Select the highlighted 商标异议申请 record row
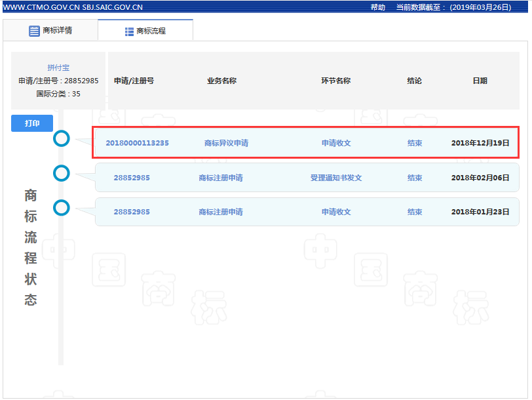Screen dimensions: 532x400 click(x=295, y=142)
